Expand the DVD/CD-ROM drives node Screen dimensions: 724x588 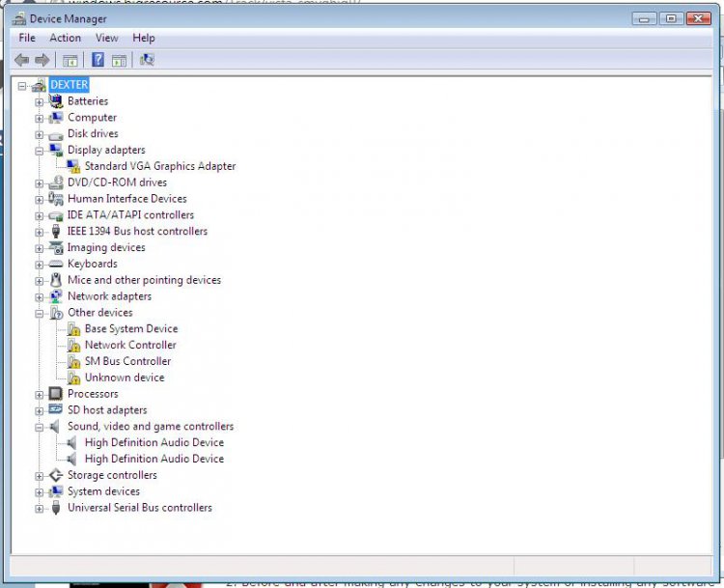(x=39, y=183)
